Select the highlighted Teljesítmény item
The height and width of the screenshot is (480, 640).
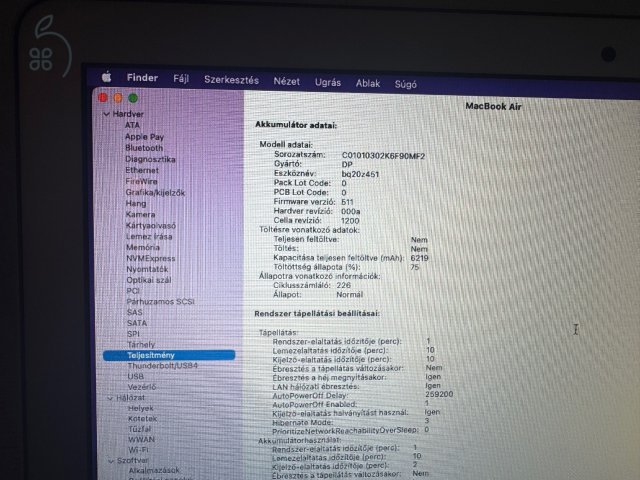click(x=169, y=355)
